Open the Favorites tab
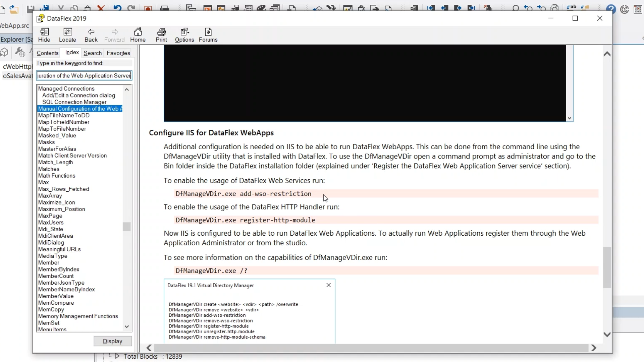 point(118,53)
